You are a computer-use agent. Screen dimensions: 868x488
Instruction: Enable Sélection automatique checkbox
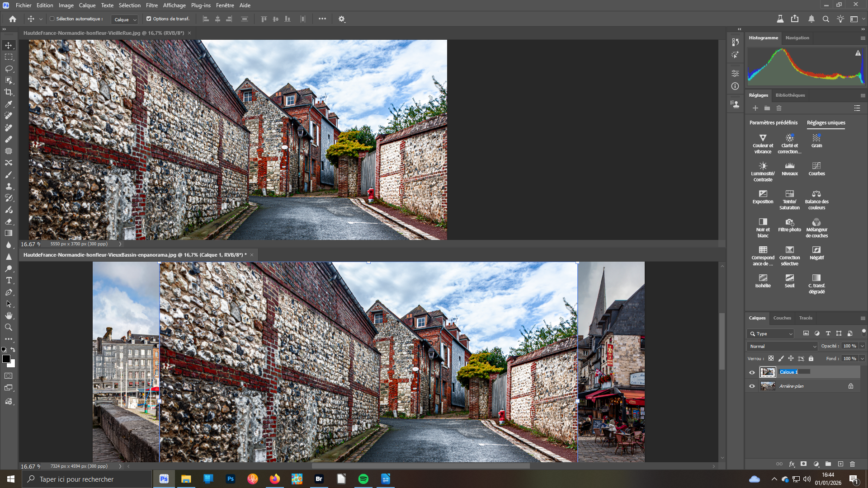tap(52, 19)
